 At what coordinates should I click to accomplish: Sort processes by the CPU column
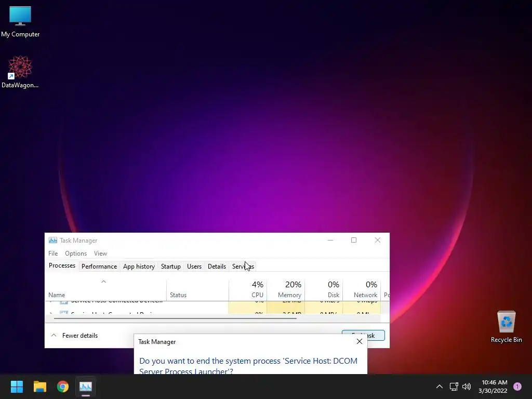click(x=248, y=290)
